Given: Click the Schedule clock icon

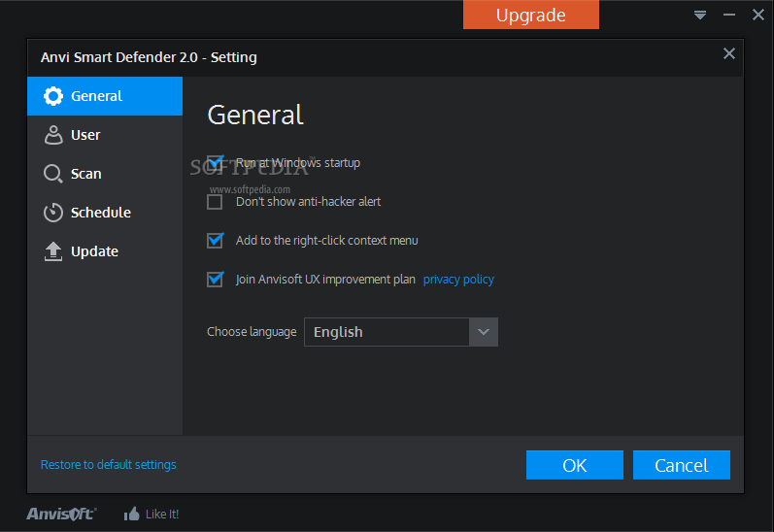Looking at the screenshot, I should 53,213.
